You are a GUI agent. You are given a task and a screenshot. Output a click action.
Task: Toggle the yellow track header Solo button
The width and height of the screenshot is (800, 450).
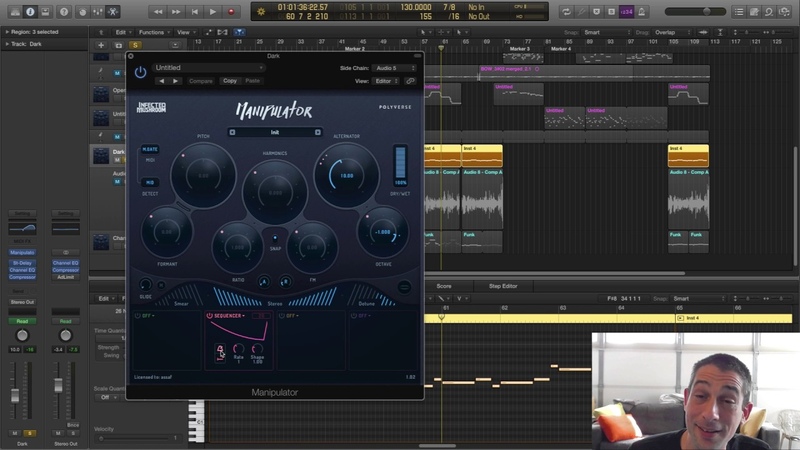tap(135, 45)
